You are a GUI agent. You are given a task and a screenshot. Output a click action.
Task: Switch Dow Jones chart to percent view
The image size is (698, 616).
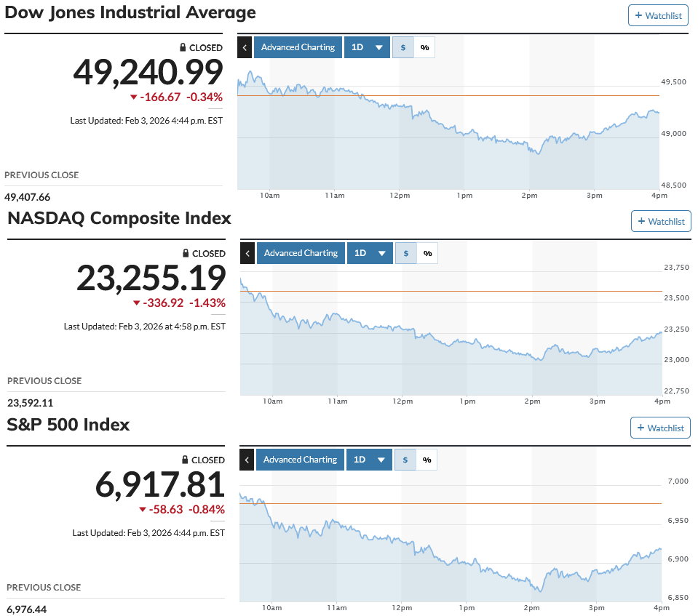click(424, 47)
